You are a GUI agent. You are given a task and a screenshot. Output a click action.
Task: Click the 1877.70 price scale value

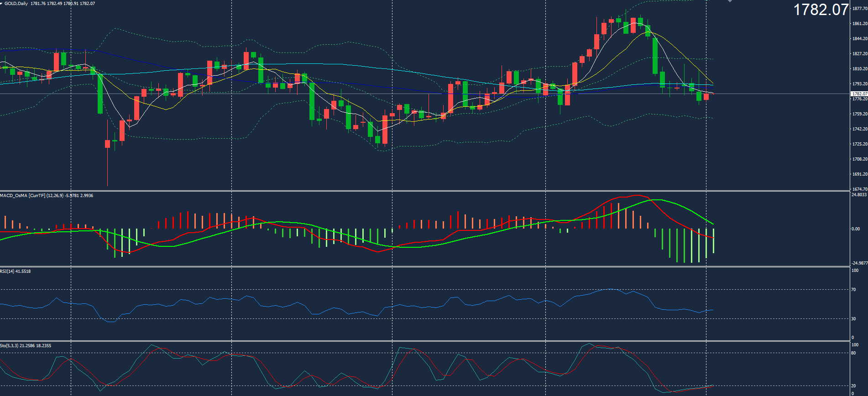(x=860, y=8)
